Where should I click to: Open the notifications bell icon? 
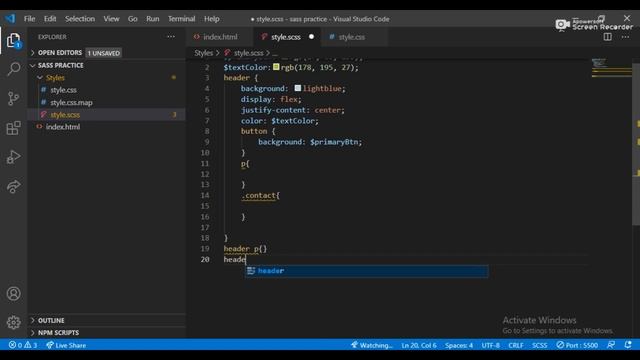point(628,345)
